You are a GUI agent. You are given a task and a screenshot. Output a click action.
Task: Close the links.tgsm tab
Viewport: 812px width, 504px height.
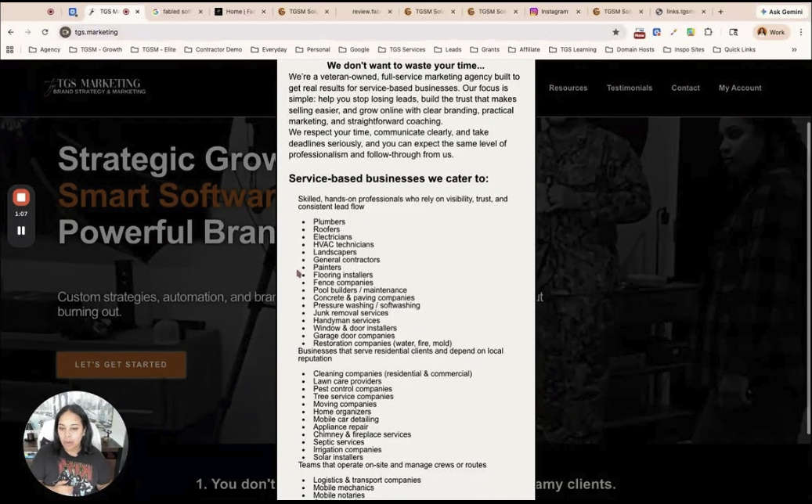[703, 12]
